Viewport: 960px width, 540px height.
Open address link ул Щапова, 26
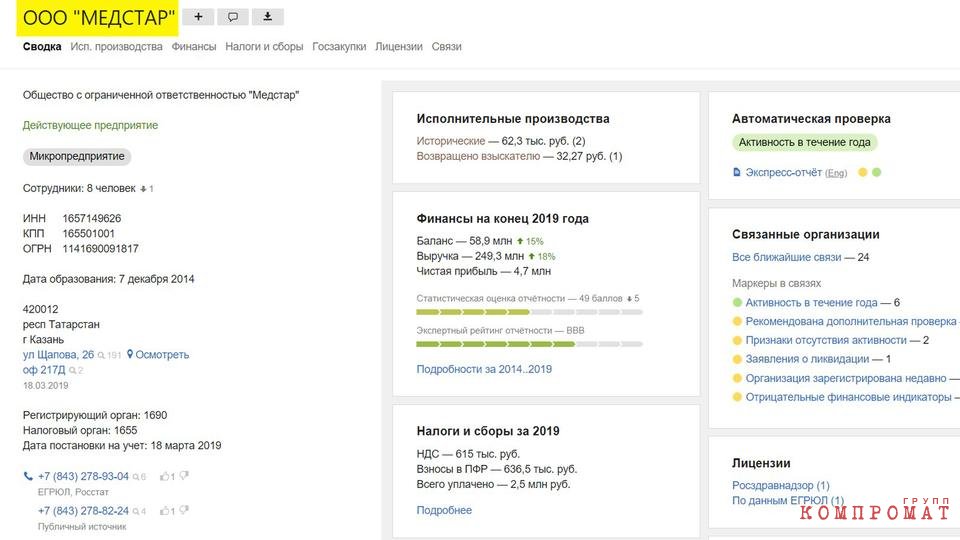pos(58,354)
